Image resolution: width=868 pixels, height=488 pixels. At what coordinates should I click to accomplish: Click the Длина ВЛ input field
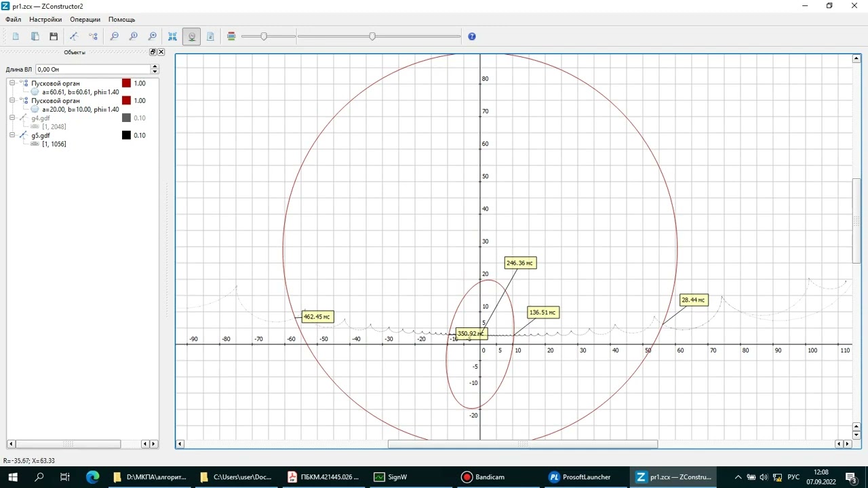click(93, 69)
